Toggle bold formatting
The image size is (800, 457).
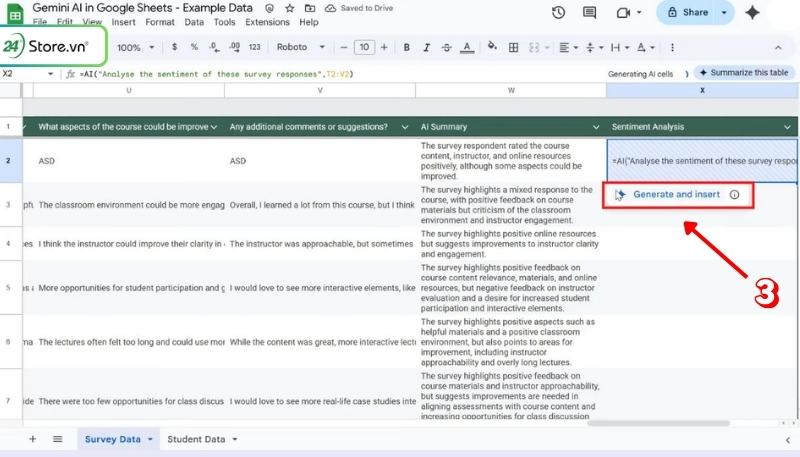407,47
